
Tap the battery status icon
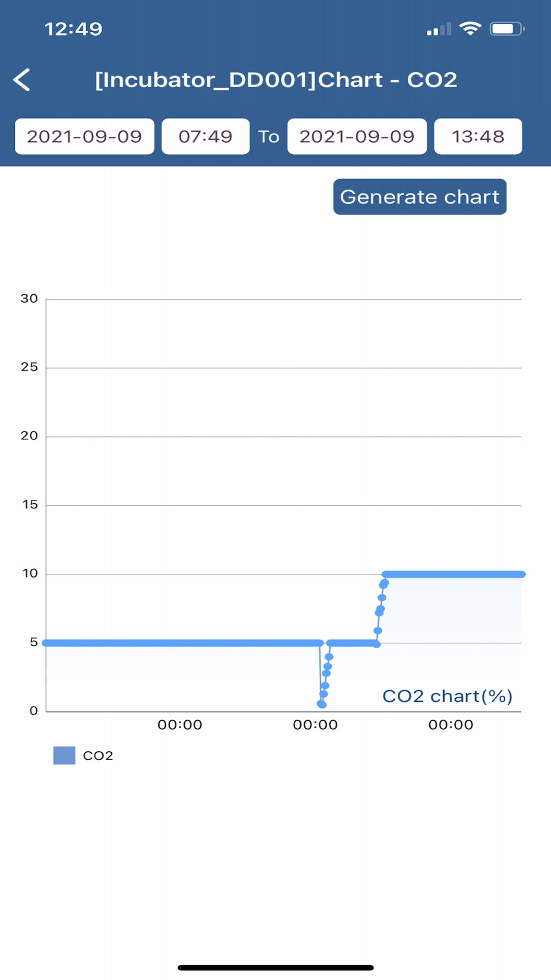[x=507, y=28]
